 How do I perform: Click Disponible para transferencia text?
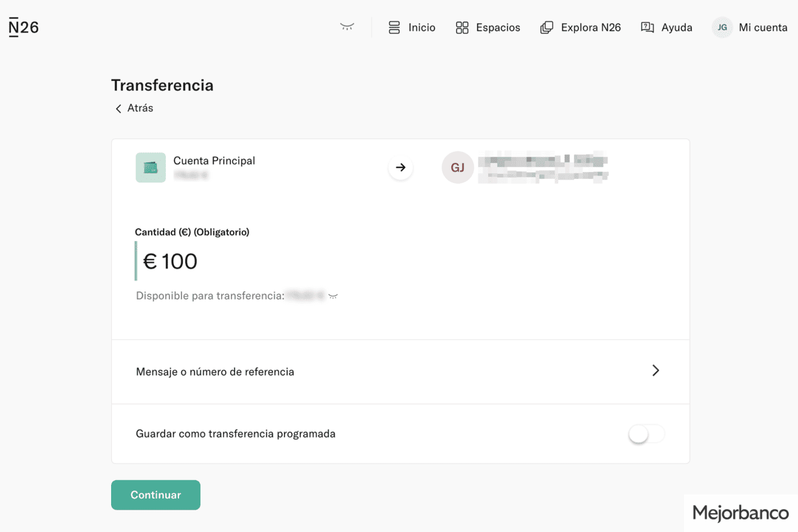(210, 296)
